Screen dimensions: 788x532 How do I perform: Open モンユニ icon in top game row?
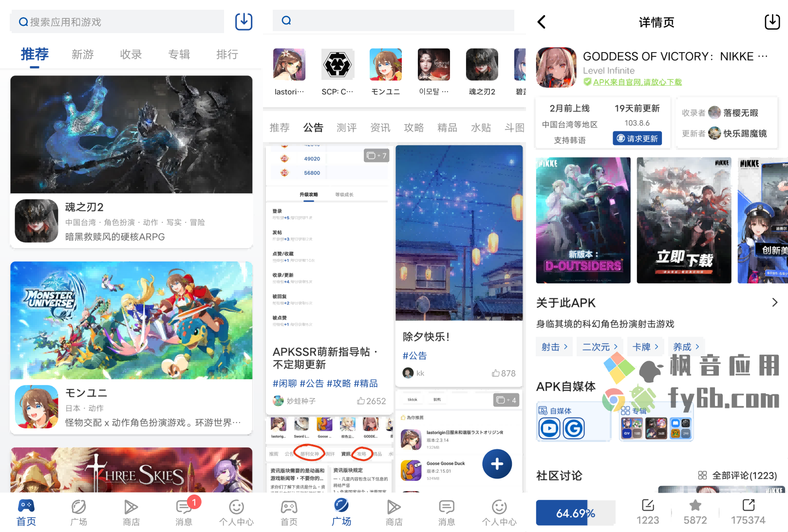click(386, 64)
